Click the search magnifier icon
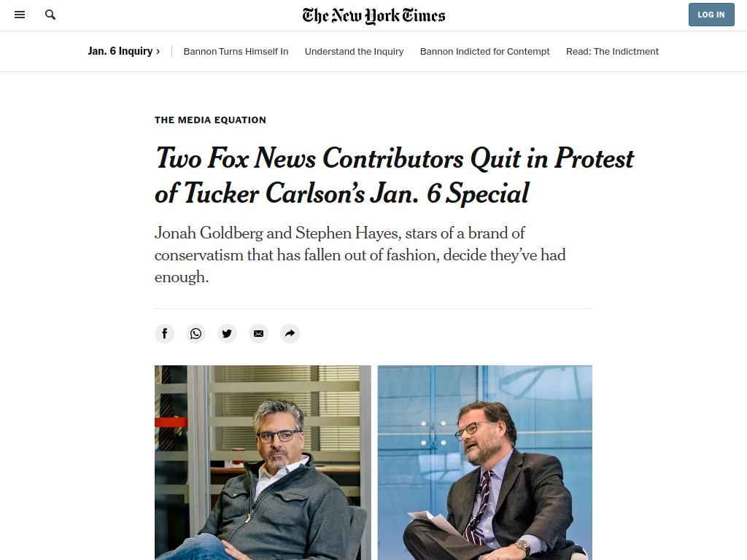 tap(50, 15)
